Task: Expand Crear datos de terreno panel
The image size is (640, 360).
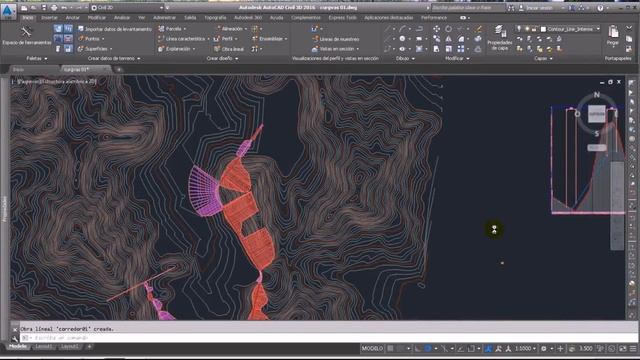Action: [x=114, y=59]
